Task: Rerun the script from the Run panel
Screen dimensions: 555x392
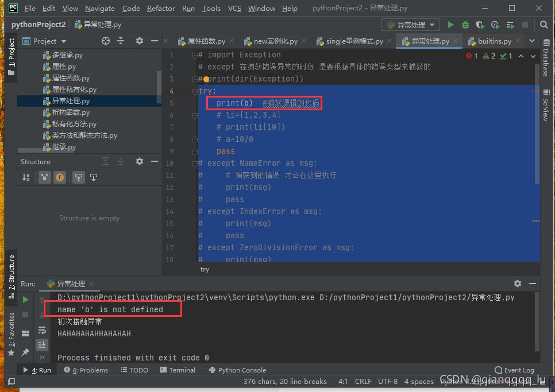Action: [25, 300]
